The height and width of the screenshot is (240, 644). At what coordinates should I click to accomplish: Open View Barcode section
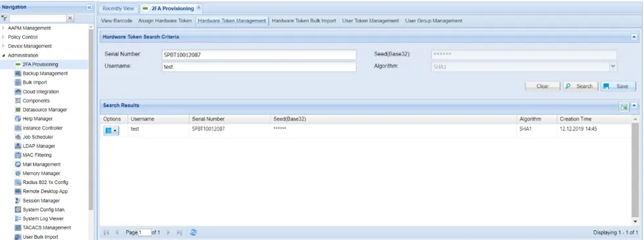coord(117,20)
